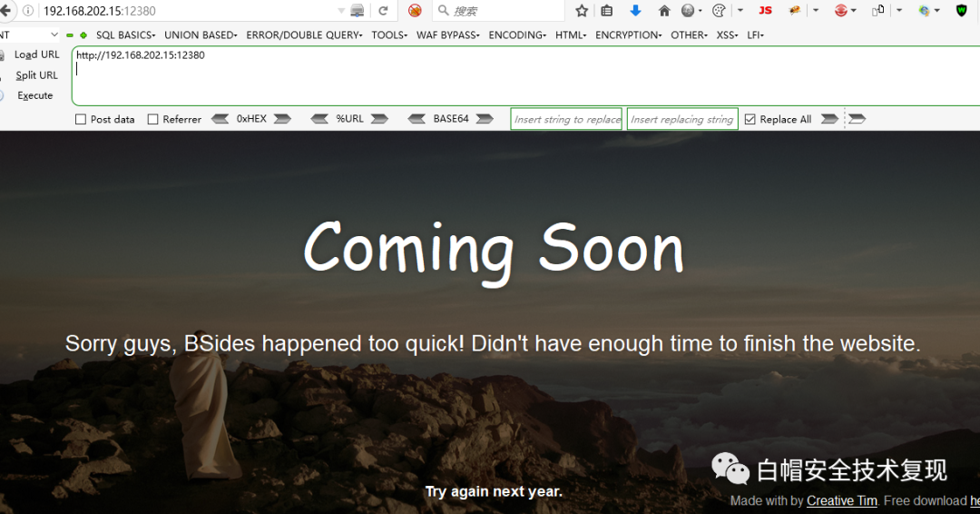Click the server icon in the address bar
Screen dimensions: 980x514
358,11
